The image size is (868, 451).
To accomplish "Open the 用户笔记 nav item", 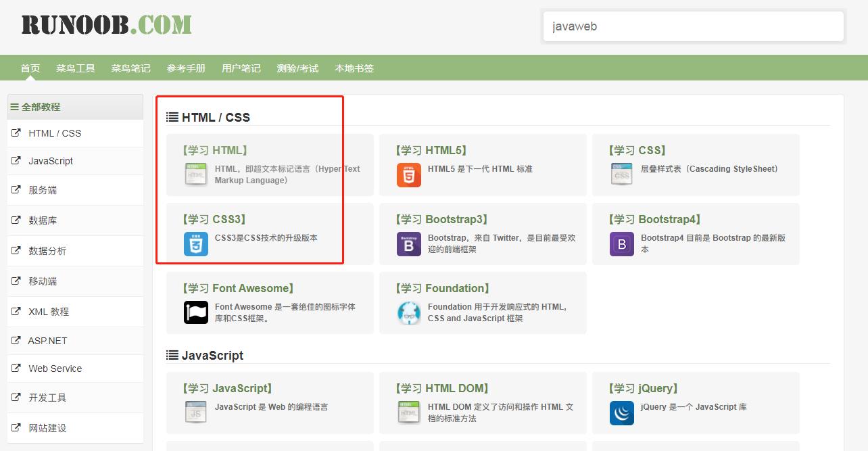I will click(241, 68).
